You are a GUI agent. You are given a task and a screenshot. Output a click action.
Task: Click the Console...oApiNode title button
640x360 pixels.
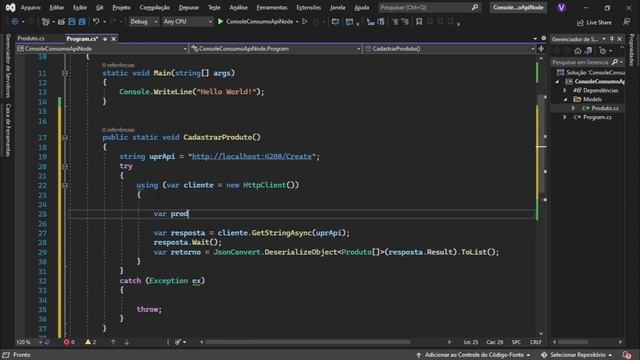point(518,7)
